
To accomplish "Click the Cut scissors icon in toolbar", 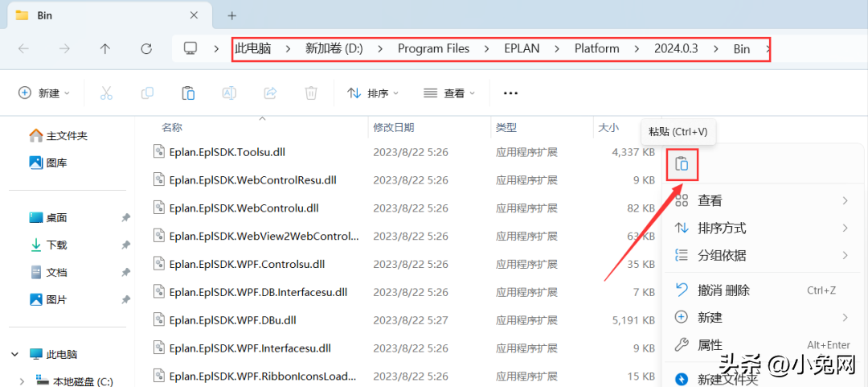I will click(x=106, y=93).
